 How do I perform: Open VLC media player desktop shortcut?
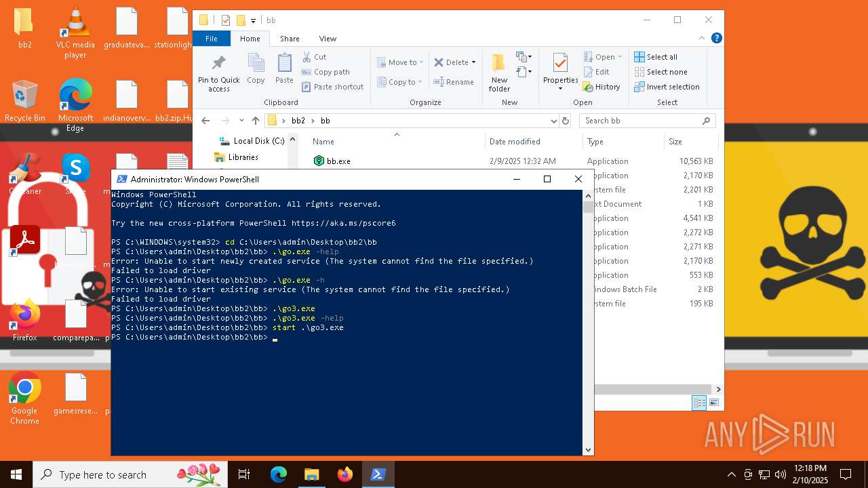(75, 33)
